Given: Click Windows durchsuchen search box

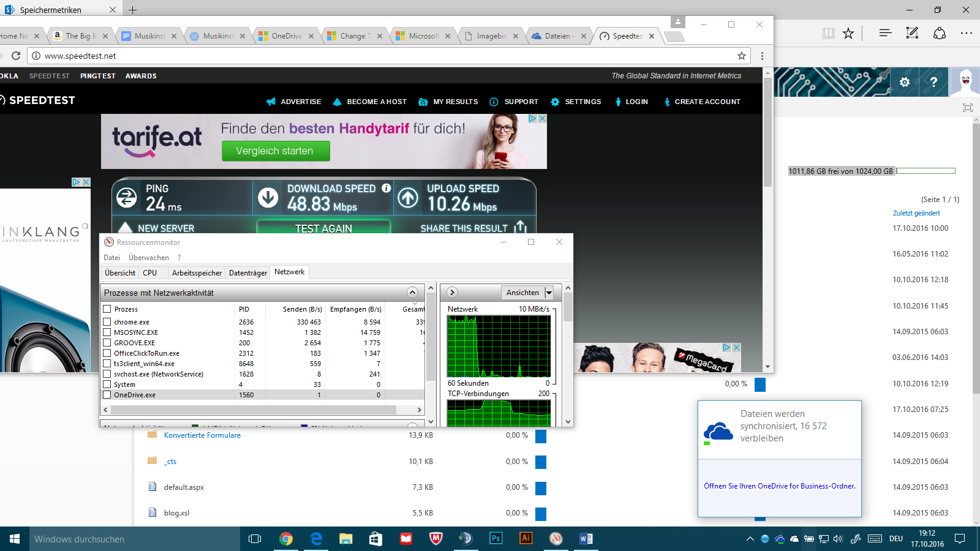Looking at the screenshot, I should point(135,539).
